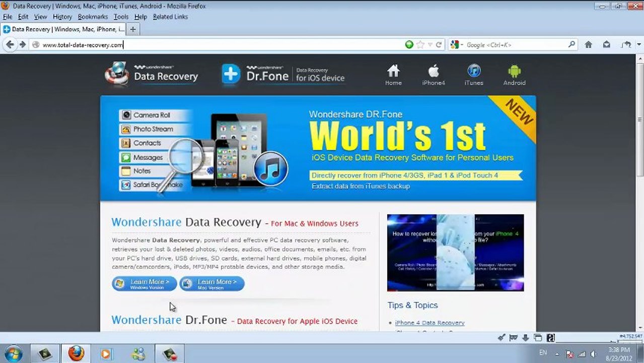Viewport: 644px width, 363px height.
Task: Open the Related Links menu
Action: [170, 17]
